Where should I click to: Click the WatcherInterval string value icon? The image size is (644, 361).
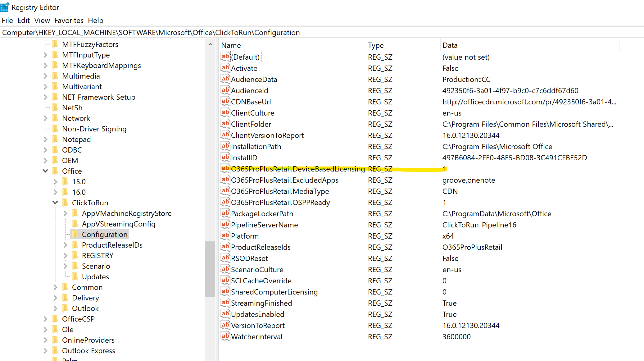coord(225,336)
